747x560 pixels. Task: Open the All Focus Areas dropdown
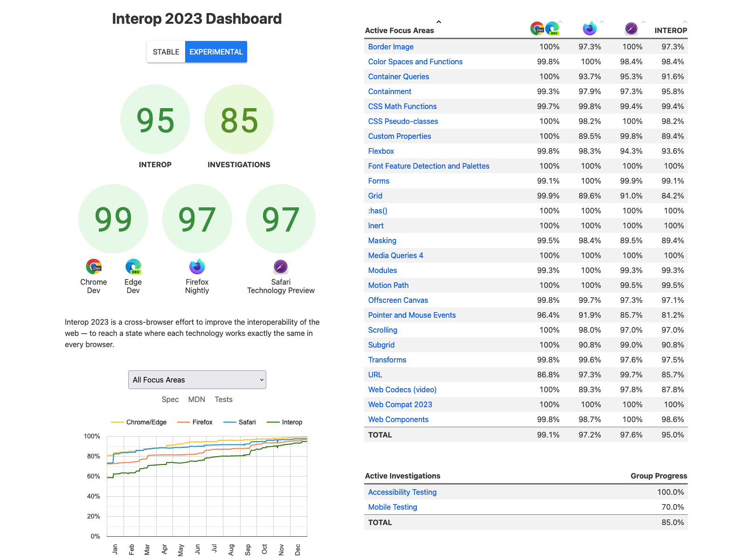click(197, 380)
